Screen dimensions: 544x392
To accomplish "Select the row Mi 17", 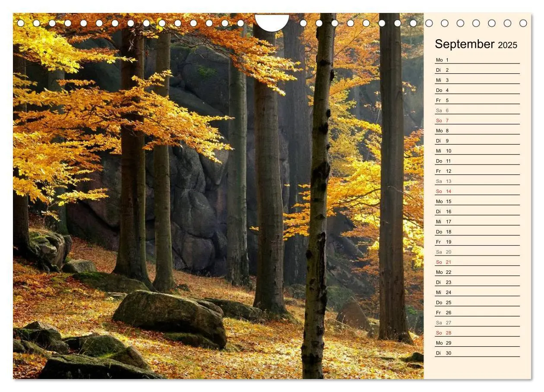I will coord(477,221).
